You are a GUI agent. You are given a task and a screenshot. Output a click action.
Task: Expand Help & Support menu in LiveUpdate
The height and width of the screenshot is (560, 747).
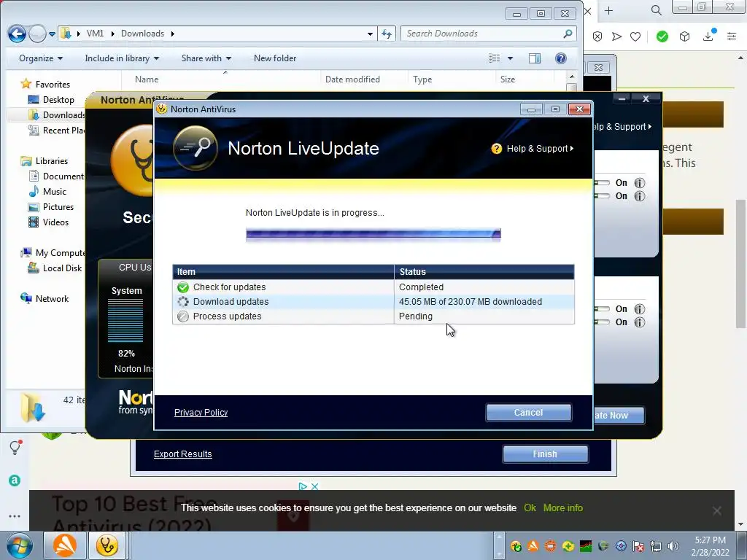click(x=540, y=149)
